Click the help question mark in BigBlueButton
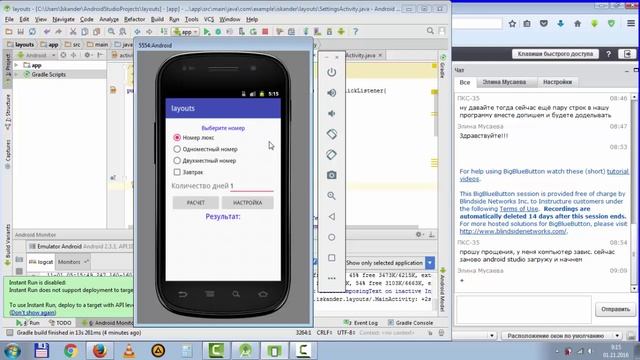Image resolution: width=640 pixels, height=360 pixels. click(x=608, y=54)
